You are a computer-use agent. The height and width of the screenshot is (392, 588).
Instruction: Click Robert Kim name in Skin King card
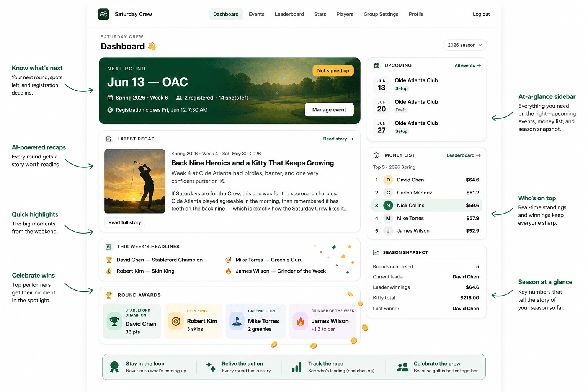[x=202, y=321]
